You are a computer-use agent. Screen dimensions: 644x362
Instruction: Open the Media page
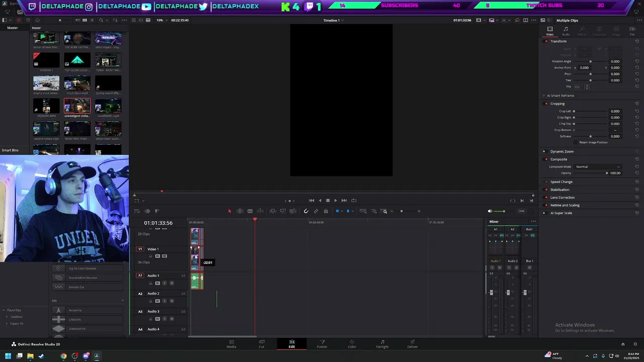point(231,344)
